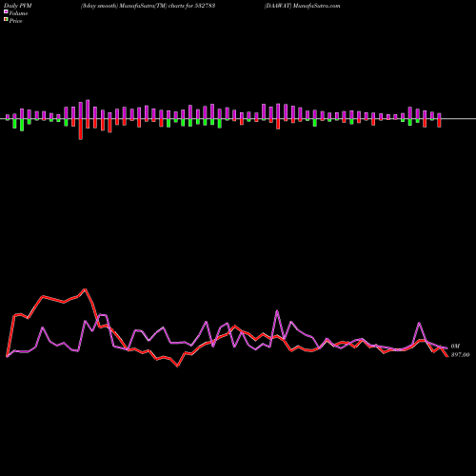Click the '(DAAWAT) MunafaSutra.com' text
This screenshot has height=476, width=476.
[x=302, y=6]
